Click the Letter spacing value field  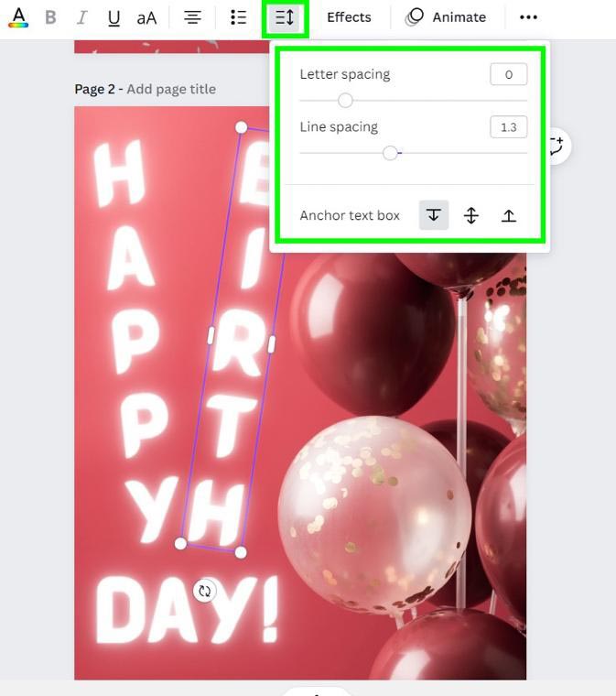click(x=508, y=74)
